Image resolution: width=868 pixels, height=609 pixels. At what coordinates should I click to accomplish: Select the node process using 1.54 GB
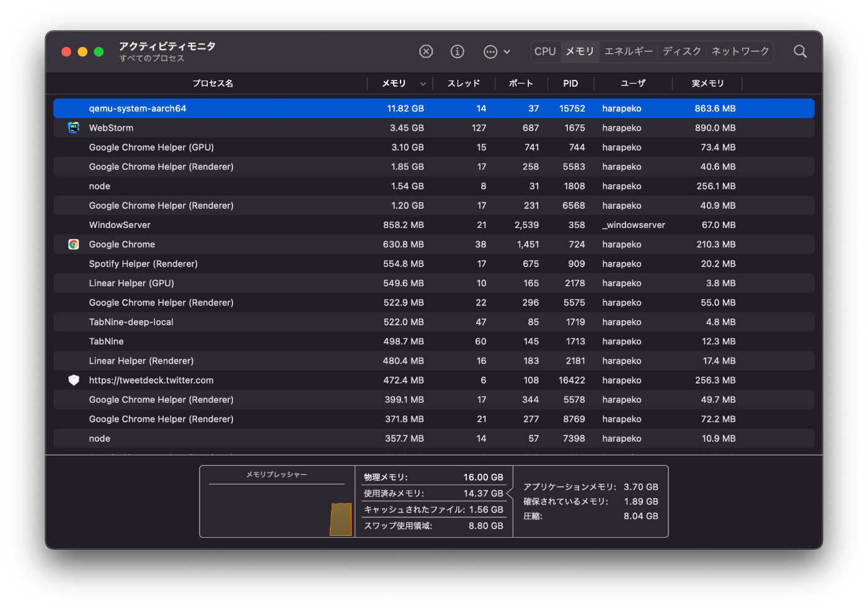(434, 186)
